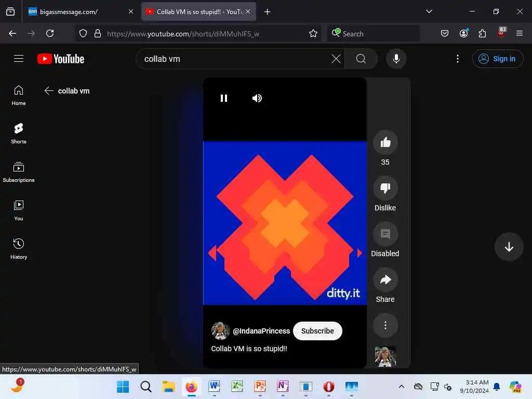Screen dimensions: 532x399
Task: Click the Firefox address bar URL
Action: pos(183,34)
